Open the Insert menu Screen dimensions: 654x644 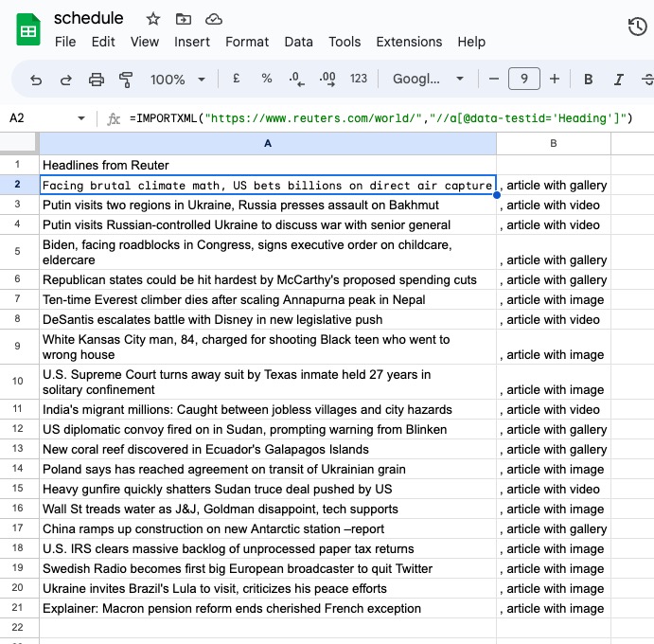coord(192,42)
